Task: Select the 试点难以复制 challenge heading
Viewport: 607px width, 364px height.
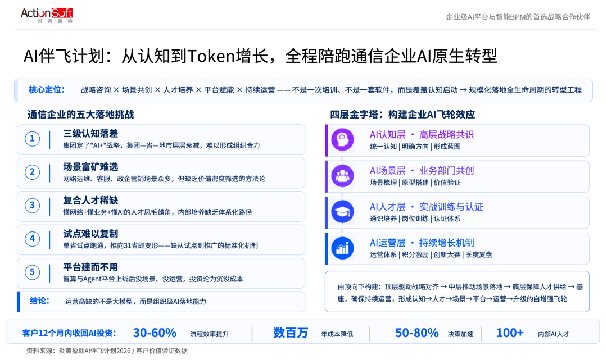Action: pos(90,234)
